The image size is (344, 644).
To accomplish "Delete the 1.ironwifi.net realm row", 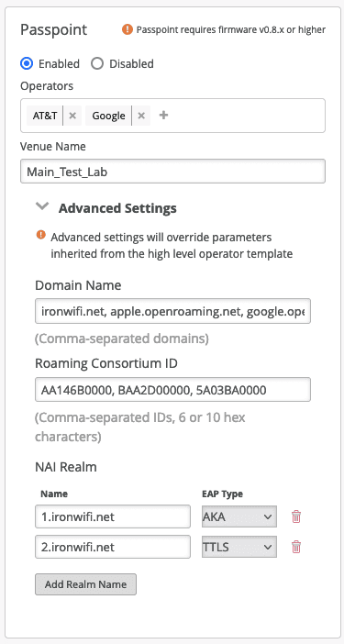I will [x=296, y=516].
